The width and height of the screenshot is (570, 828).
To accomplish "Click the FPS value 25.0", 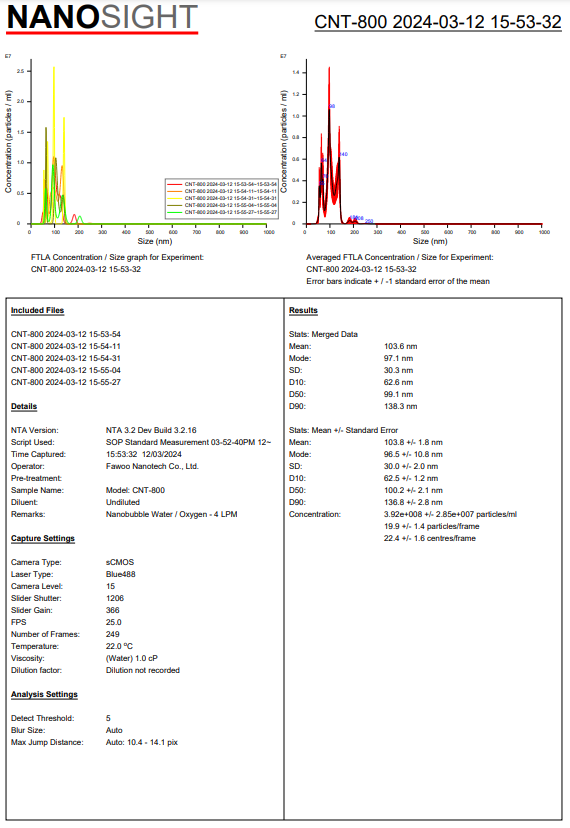I will (x=114, y=623).
